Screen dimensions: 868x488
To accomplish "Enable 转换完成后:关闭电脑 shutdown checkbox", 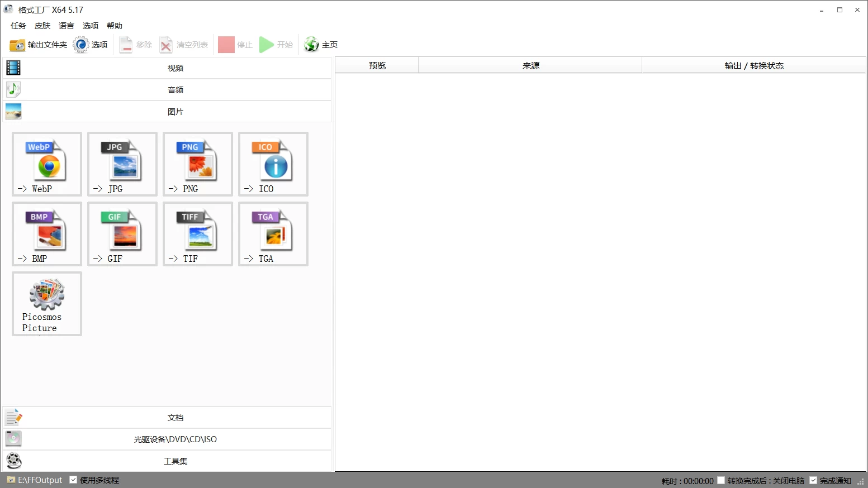I will pyautogui.click(x=721, y=480).
